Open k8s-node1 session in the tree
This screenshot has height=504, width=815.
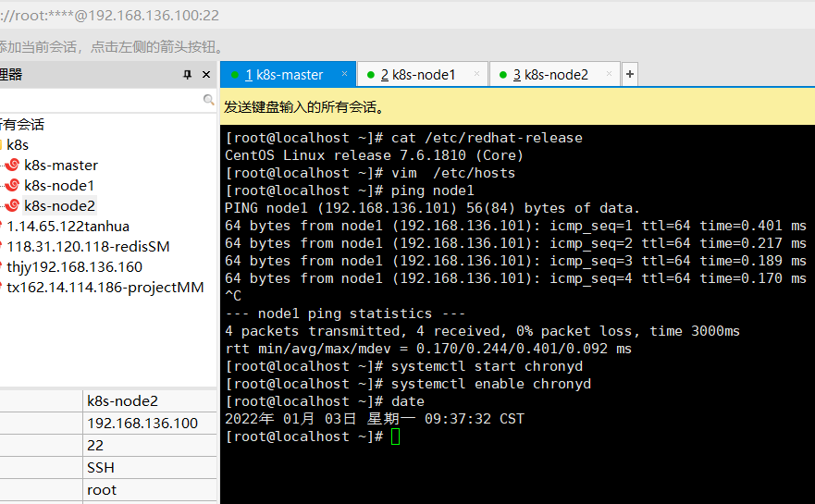click(x=59, y=186)
